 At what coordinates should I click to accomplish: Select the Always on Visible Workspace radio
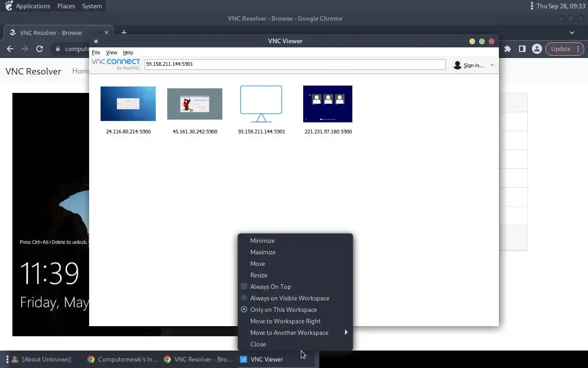[x=244, y=298]
